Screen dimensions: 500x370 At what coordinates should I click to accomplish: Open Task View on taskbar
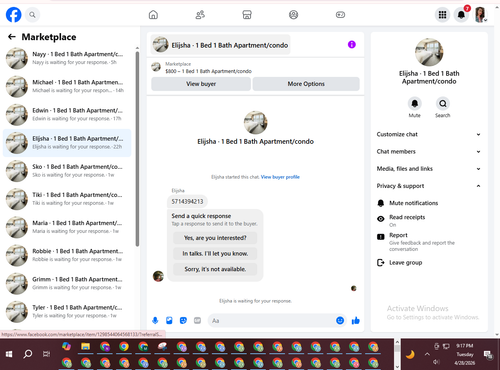click(46, 354)
